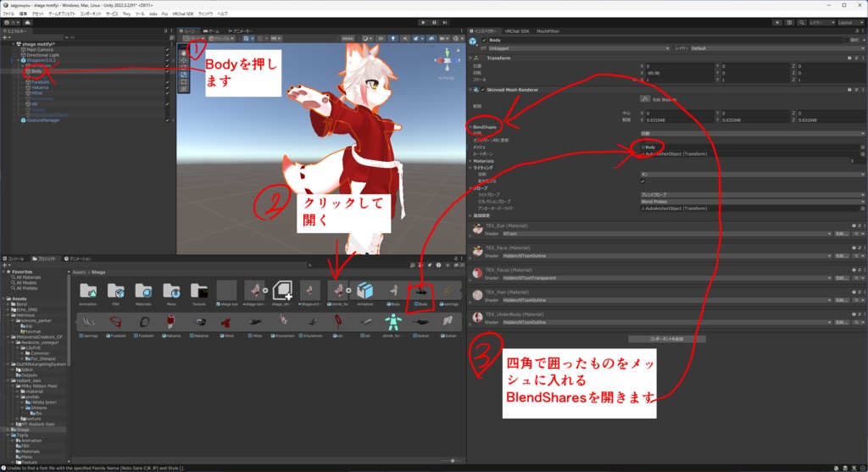Toggle scene audio icon
Image resolution: width=868 pixels, height=472 pixels.
(x=405, y=39)
